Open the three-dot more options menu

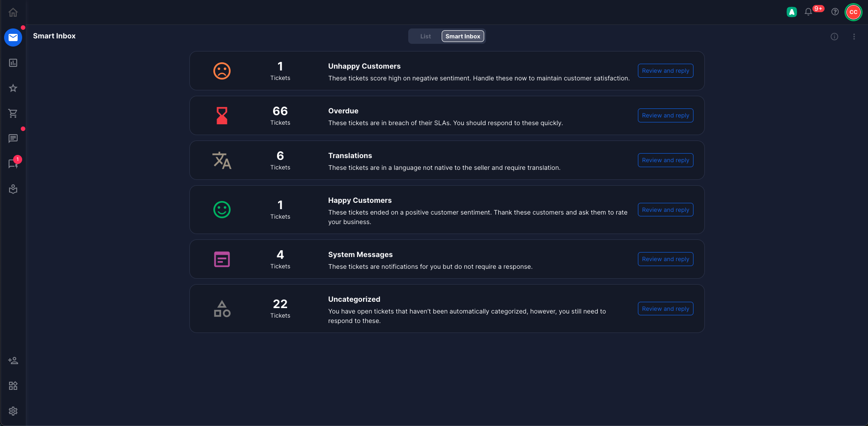(854, 37)
